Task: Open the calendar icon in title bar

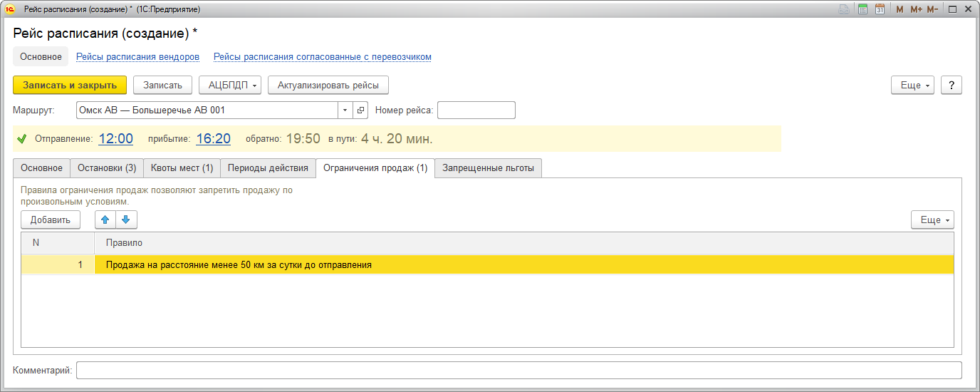Action: 880,9
